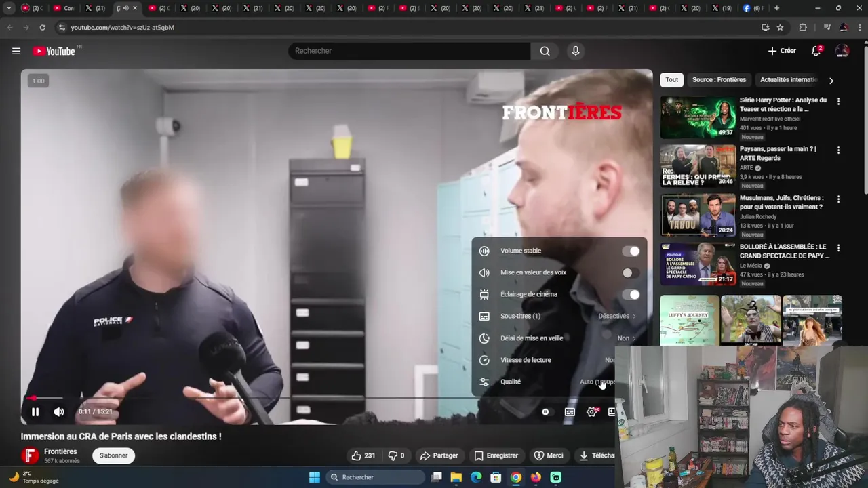The image size is (868, 488).
Task: Toggle the Volume stable switch
Action: (631, 251)
